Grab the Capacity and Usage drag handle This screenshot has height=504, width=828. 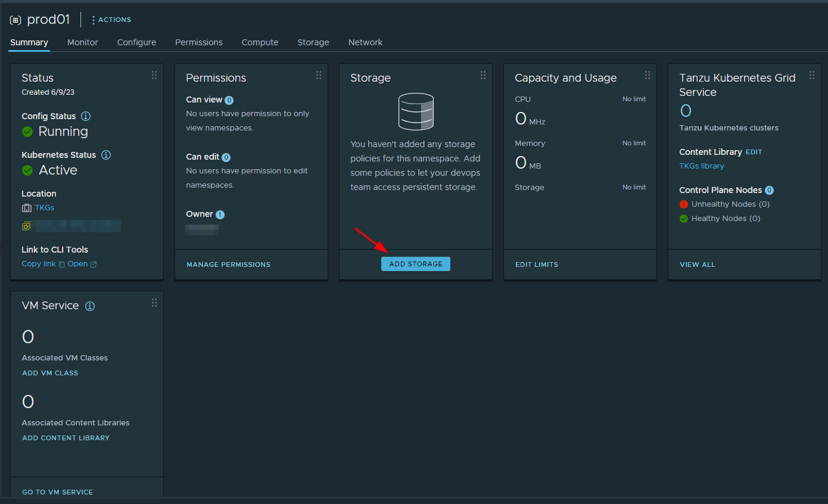(x=648, y=75)
